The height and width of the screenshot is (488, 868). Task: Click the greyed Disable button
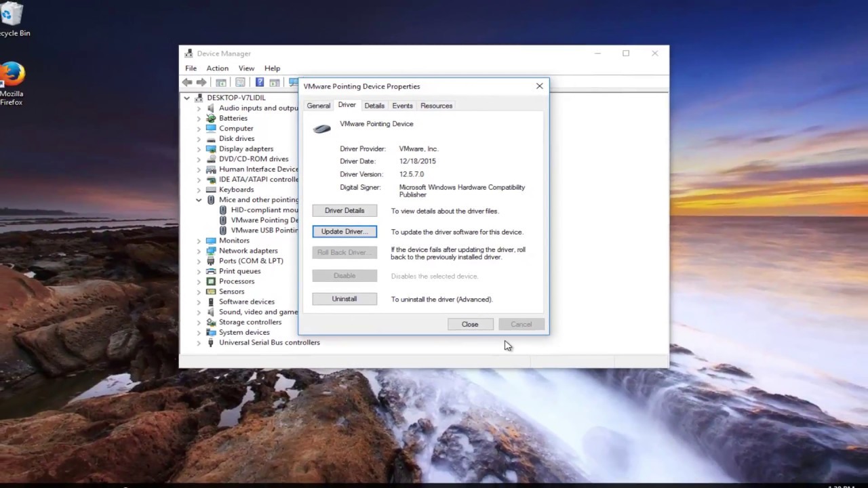point(344,276)
